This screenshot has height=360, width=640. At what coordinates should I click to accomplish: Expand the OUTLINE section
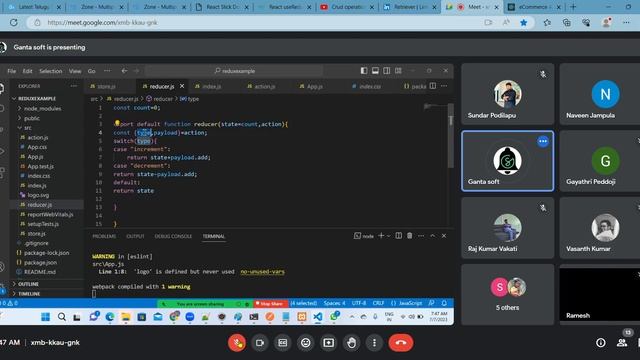[x=28, y=284]
